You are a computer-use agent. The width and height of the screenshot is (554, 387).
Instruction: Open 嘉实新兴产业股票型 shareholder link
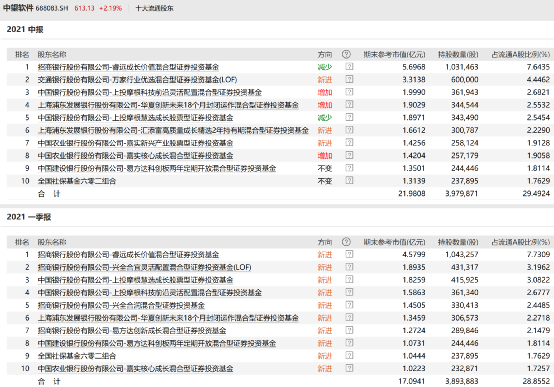[x=135, y=143]
